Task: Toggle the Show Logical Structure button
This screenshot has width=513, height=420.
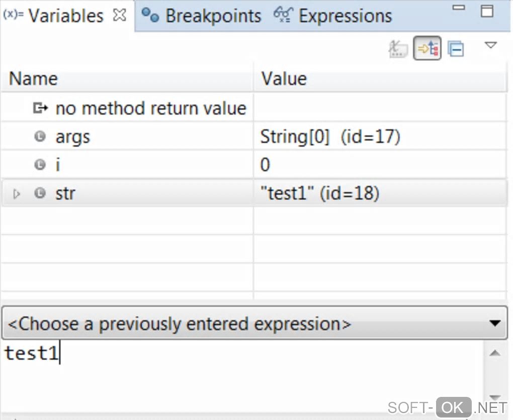Action: pos(427,49)
